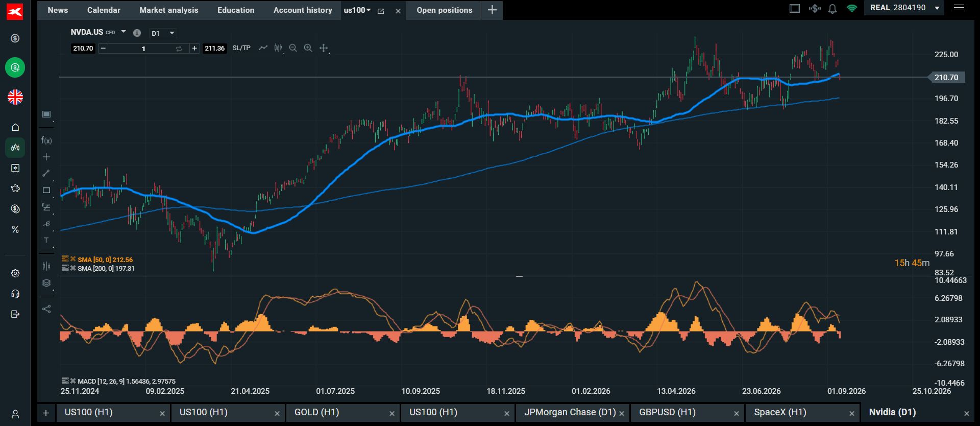Expand the REAL 2804190 account dropdown
The image size is (980, 426).
(x=937, y=8)
